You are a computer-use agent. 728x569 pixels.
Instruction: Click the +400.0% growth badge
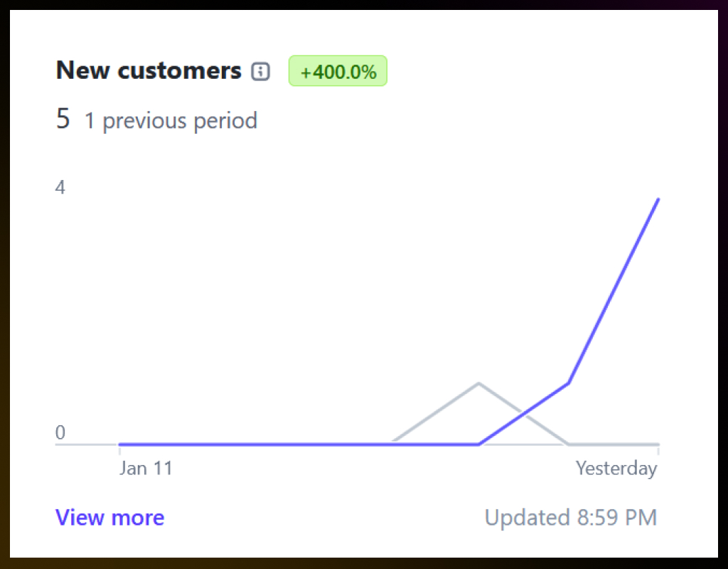[338, 72]
